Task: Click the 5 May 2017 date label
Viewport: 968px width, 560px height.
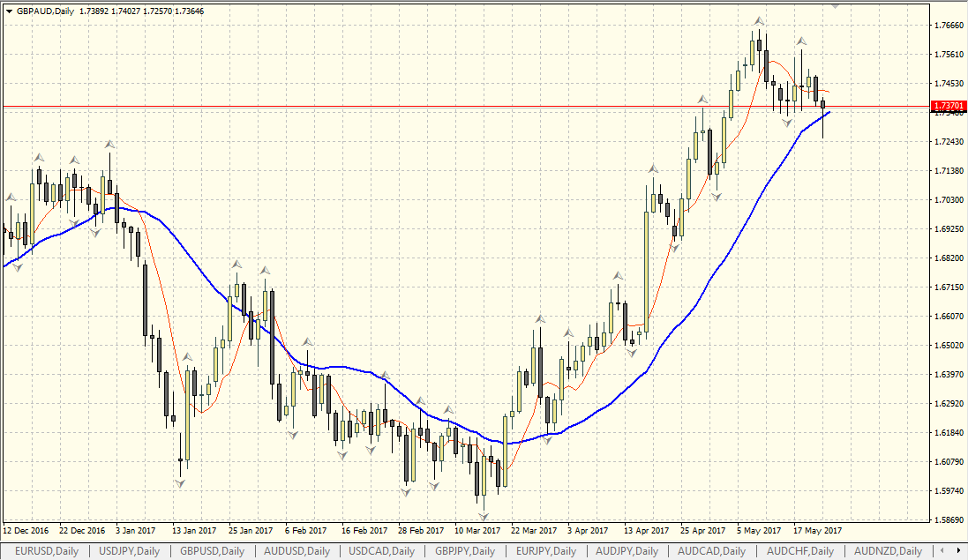Action: pos(759,530)
